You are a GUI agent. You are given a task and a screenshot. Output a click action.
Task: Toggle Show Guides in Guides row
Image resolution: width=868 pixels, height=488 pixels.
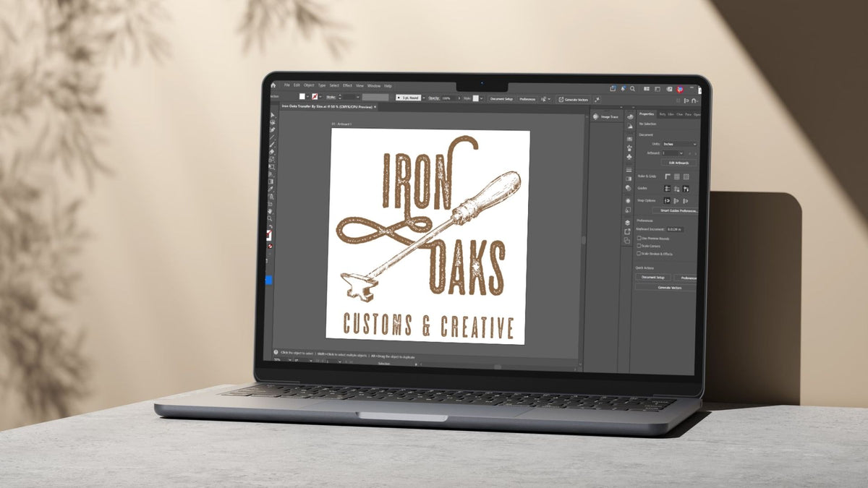[x=668, y=189]
